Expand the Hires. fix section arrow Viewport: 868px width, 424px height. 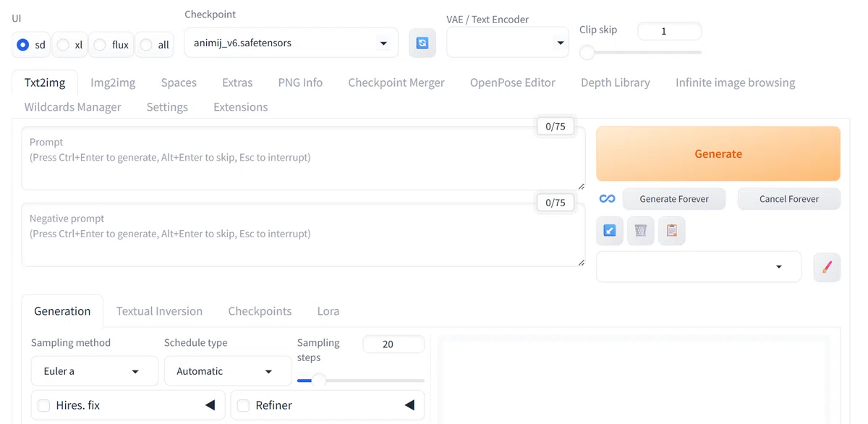point(210,405)
